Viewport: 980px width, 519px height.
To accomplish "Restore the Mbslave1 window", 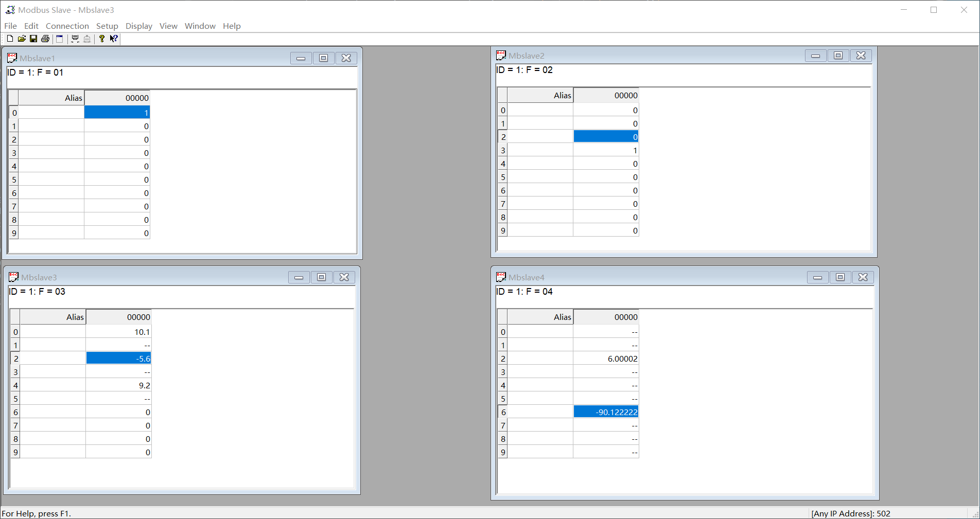I will point(323,58).
